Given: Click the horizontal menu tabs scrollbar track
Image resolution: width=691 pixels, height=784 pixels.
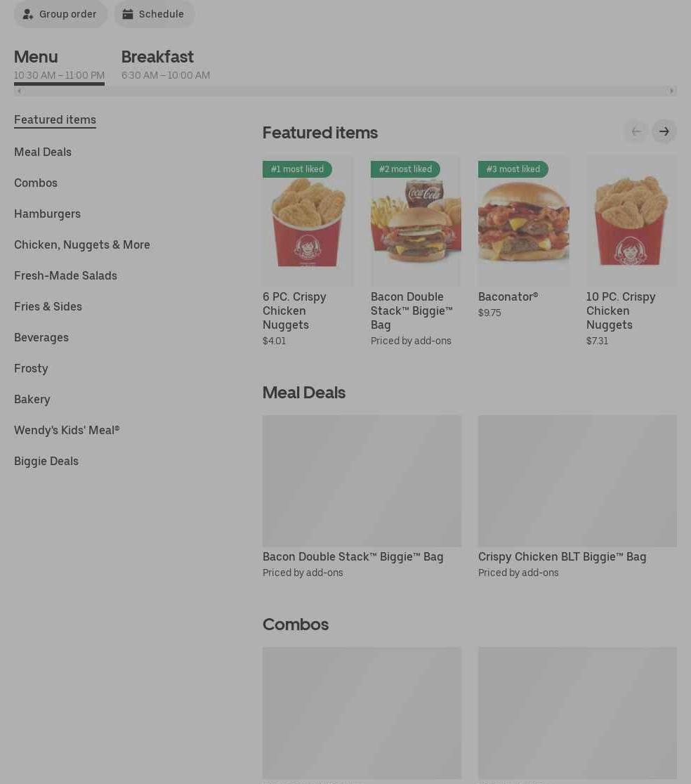Looking at the screenshot, I should 345,91.
